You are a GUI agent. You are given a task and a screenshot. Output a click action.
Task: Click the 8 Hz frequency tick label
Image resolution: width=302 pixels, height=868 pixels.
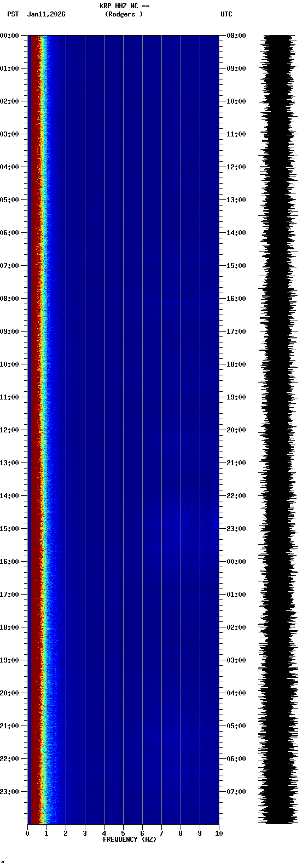[x=181, y=833]
